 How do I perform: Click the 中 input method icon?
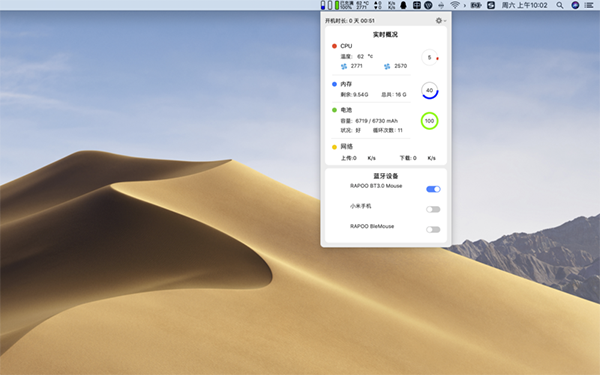point(417,5)
